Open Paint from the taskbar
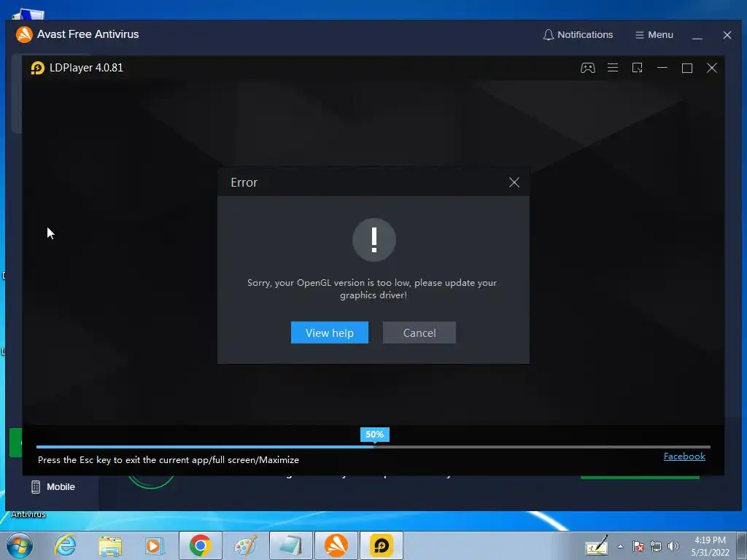 click(245, 545)
